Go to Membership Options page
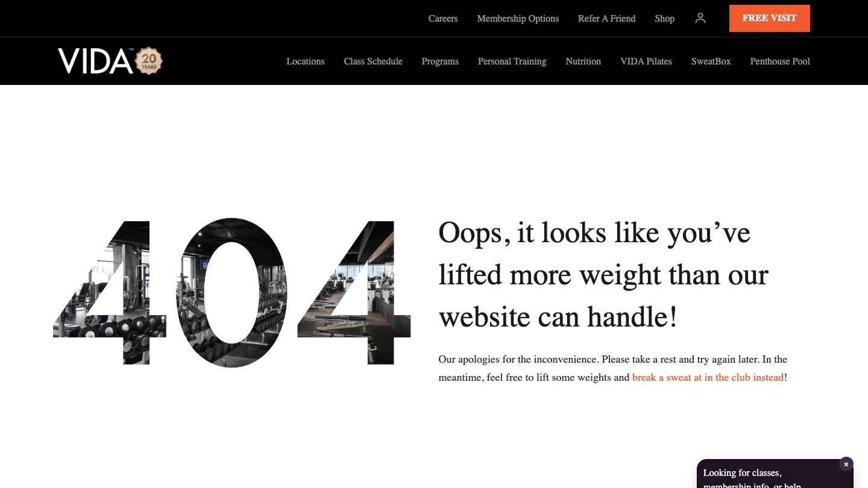 click(518, 19)
